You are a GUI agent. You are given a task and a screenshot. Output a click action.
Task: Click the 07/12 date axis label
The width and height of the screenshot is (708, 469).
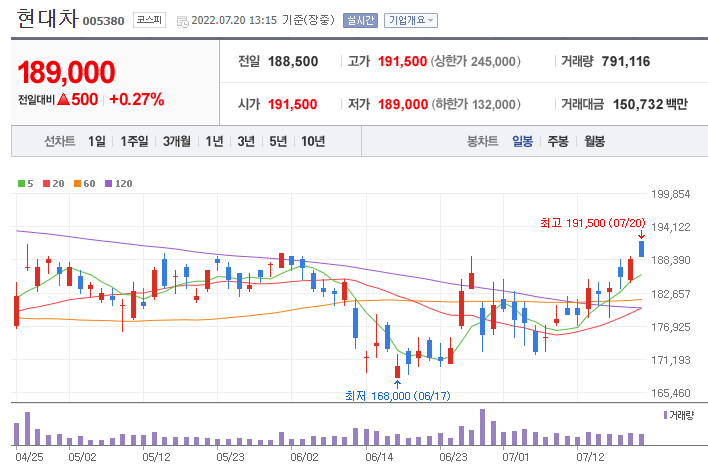coord(590,457)
